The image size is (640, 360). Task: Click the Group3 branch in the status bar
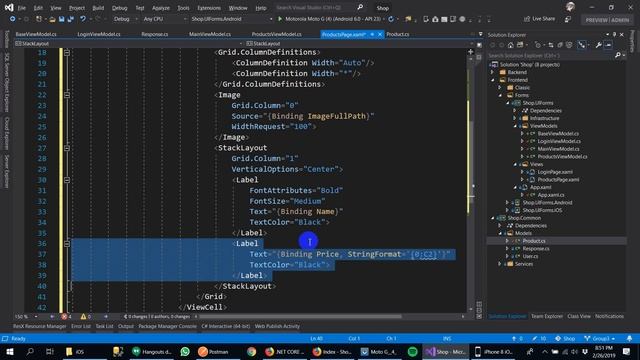[600, 338]
